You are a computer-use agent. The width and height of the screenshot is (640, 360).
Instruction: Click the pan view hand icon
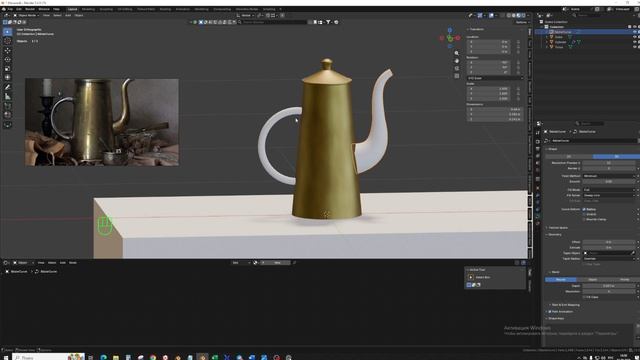click(456, 61)
